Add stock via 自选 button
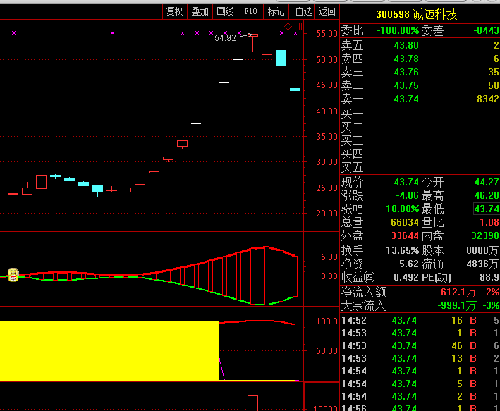 pos(303,12)
